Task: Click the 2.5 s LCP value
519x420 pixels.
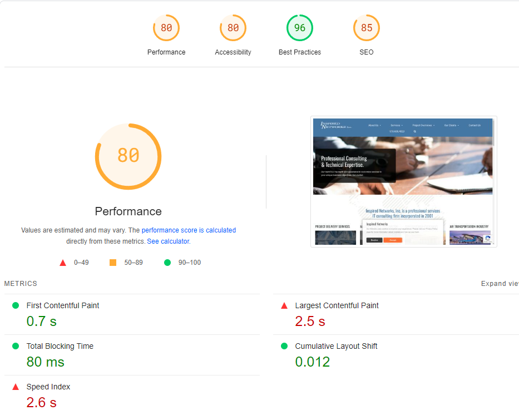Action: (x=310, y=322)
